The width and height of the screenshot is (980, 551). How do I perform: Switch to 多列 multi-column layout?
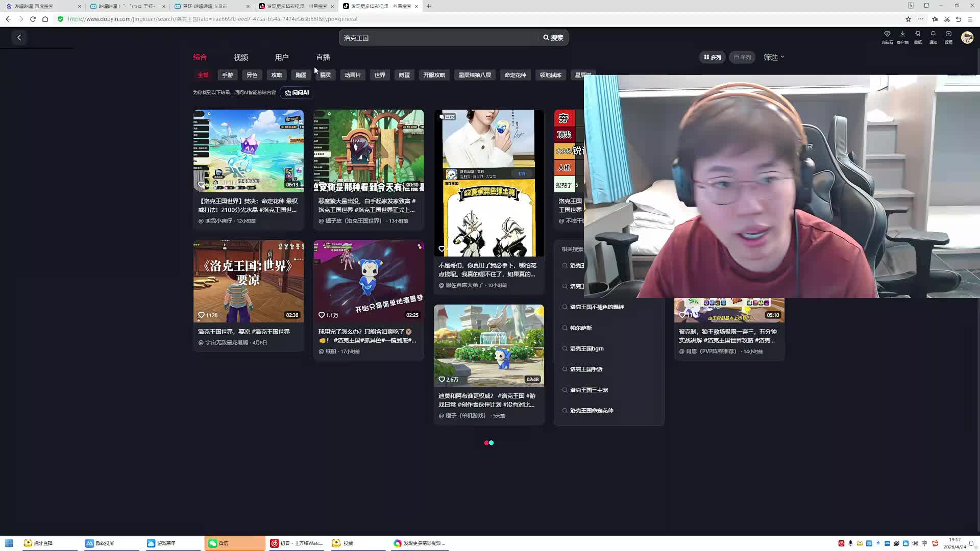point(713,57)
